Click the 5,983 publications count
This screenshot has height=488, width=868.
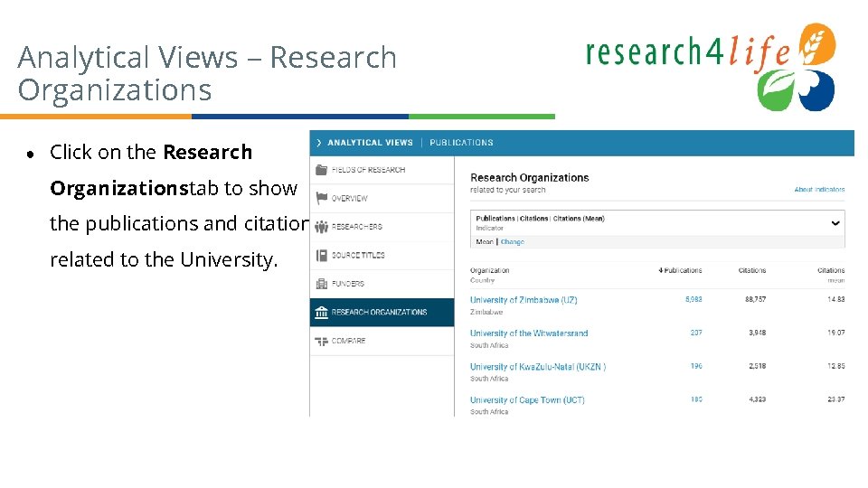tap(693, 299)
